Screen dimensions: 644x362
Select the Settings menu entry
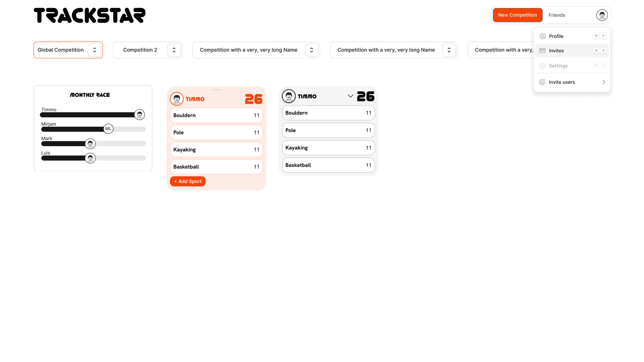coord(572,66)
